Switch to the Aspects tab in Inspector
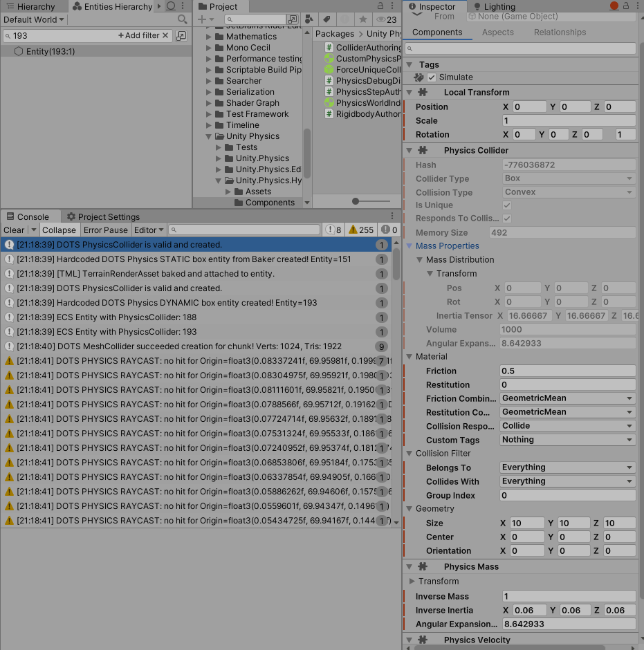 click(497, 32)
